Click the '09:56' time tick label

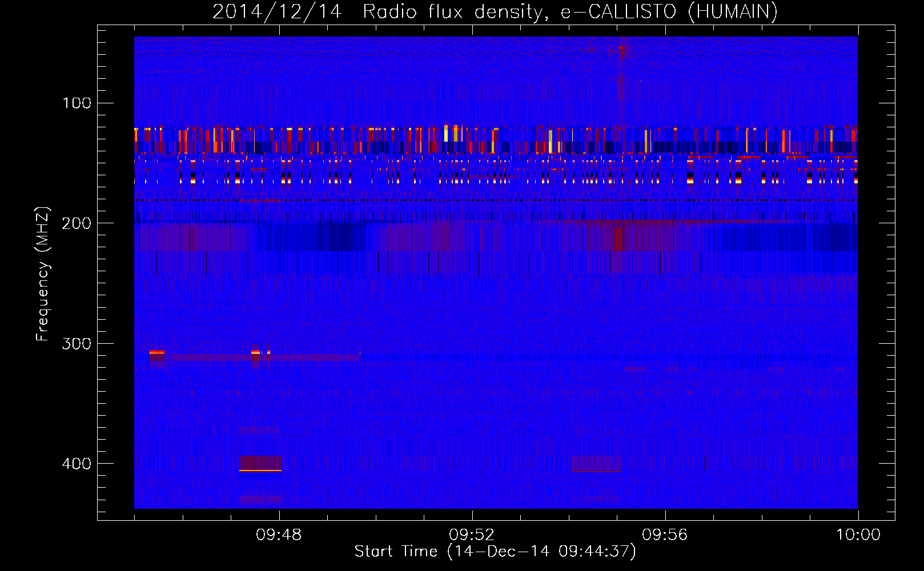(x=665, y=535)
